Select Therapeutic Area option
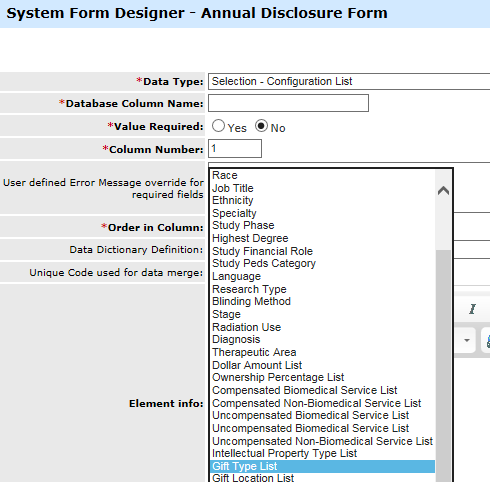 [x=323, y=352]
